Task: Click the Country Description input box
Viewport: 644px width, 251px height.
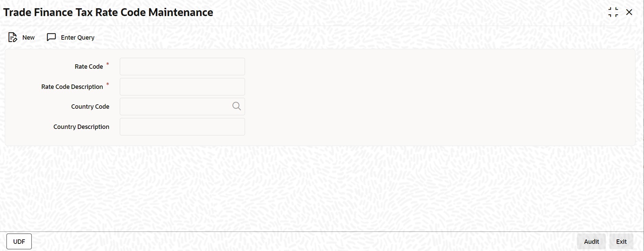Action: pyautogui.click(x=182, y=127)
